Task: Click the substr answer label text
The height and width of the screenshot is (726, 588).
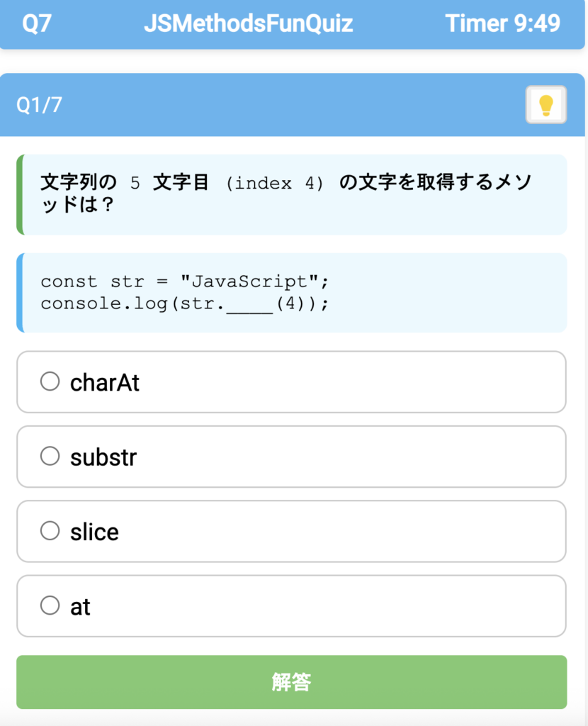Action: (103, 457)
